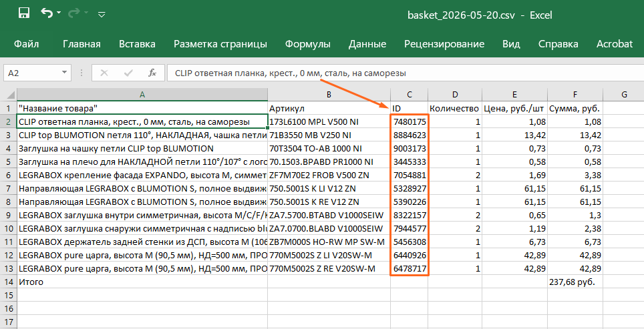
Task: Open the Справка ribbon tab
Action: [x=558, y=44]
